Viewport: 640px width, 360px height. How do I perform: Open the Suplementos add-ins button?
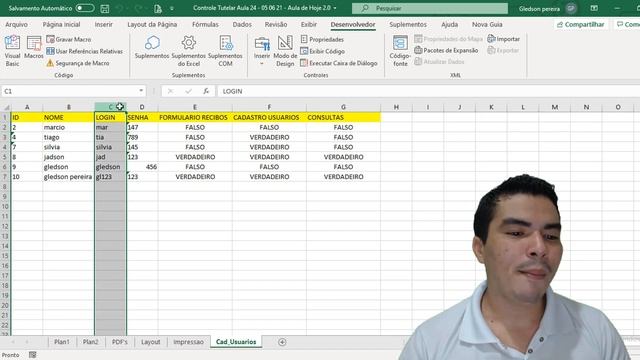(152, 47)
